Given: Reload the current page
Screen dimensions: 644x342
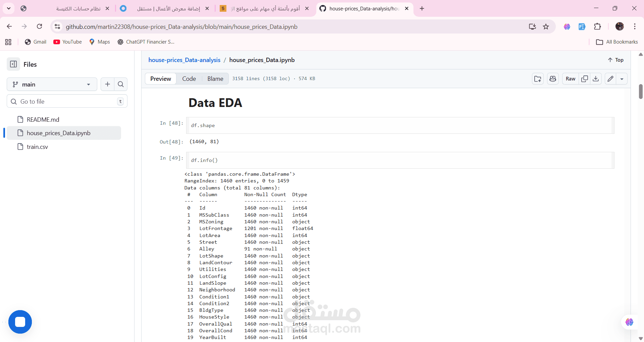Looking at the screenshot, I should pos(39,26).
